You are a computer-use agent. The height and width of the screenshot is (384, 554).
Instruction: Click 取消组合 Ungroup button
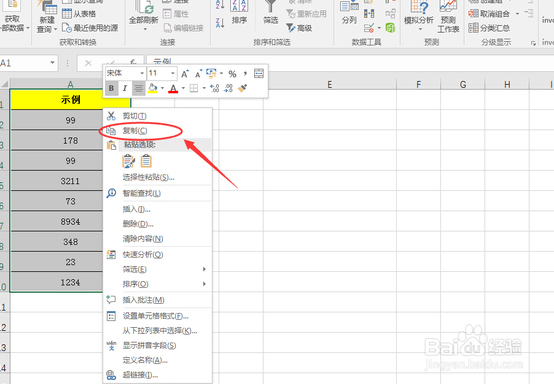tap(490, 14)
